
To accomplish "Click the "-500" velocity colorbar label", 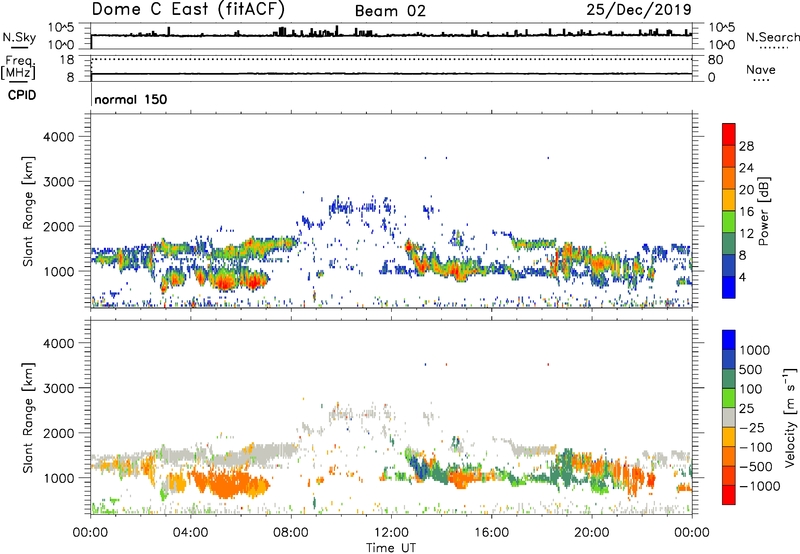I will coord(756,467).
